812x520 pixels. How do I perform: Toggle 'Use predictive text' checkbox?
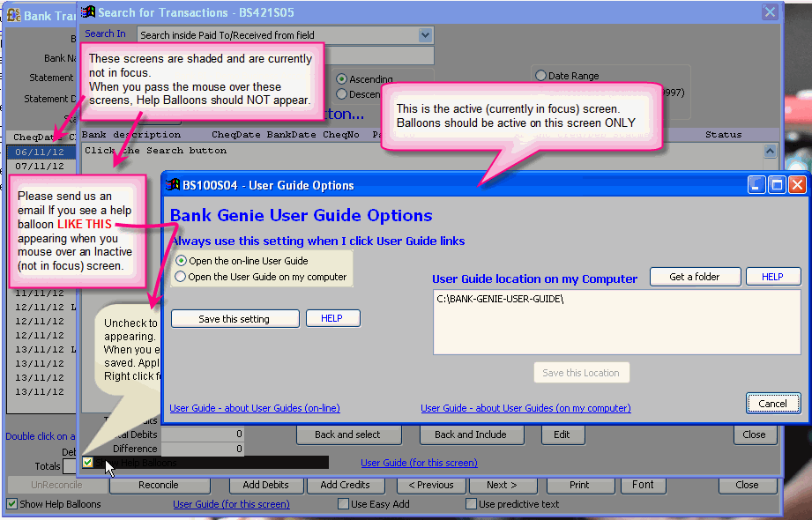coord(471,504)
